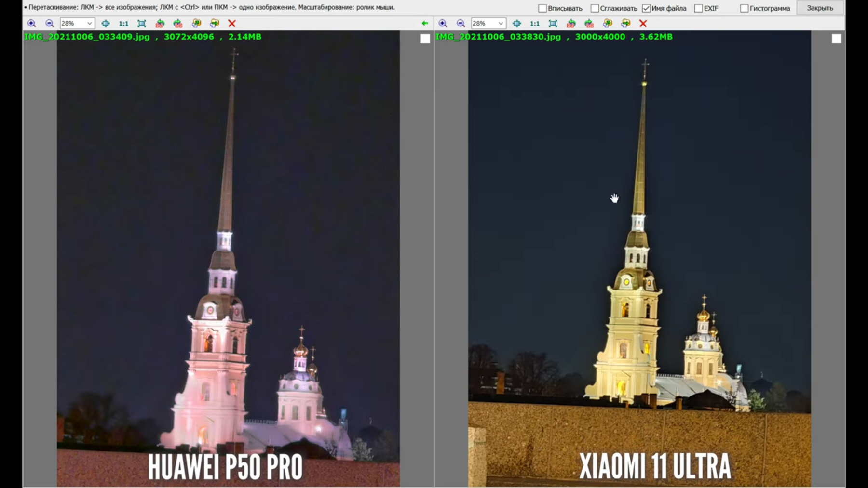Screen dimensions: 868x488
Task: Zoom in on the left Huawei image
Action: point(32,23)
